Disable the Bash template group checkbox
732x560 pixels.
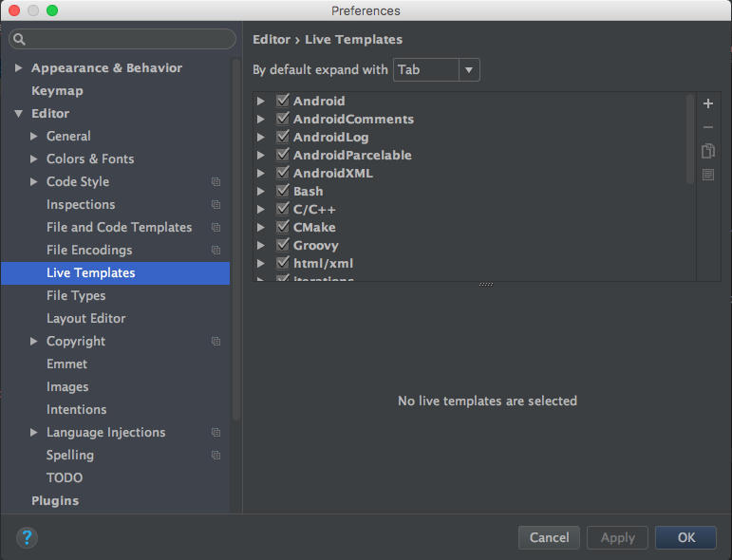[x=282, y=191]
